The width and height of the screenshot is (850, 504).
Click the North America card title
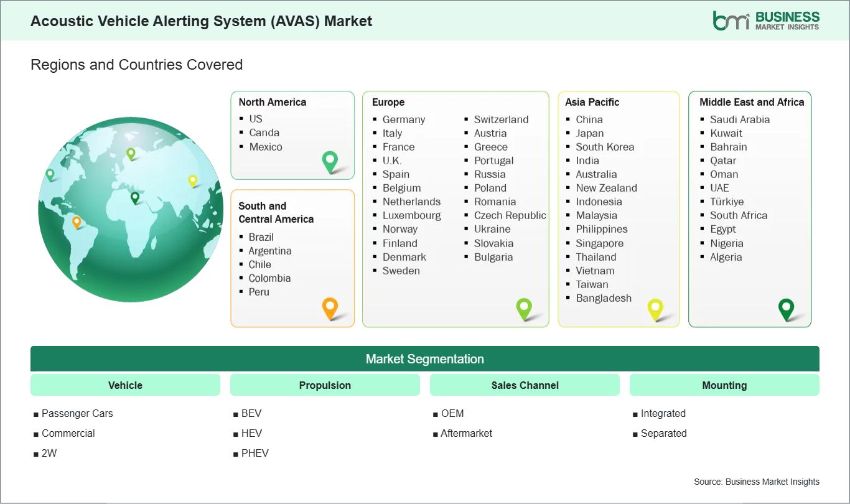click(x=273, y=102)
